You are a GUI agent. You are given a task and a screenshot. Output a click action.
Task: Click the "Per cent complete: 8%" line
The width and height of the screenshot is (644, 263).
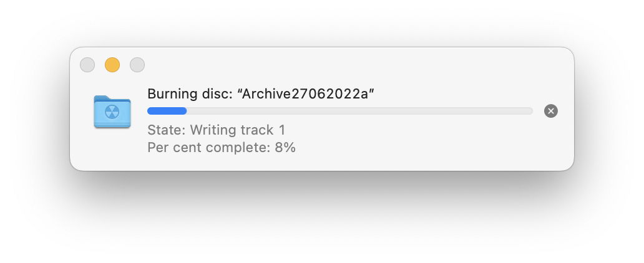pos(222,148)
